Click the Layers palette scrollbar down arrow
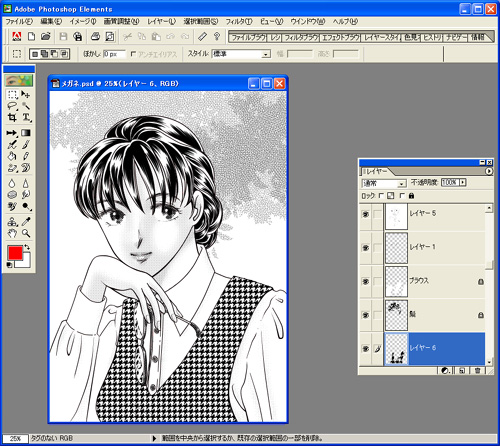The image size is (500, 446). [489, 362]
